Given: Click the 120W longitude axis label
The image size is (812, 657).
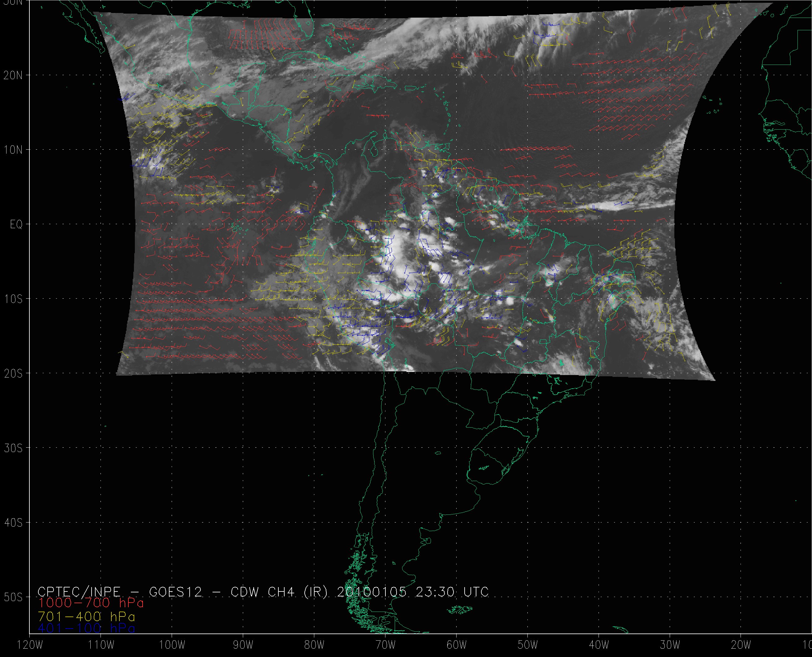Looking at the screenshot, I should tap(30, 645).
